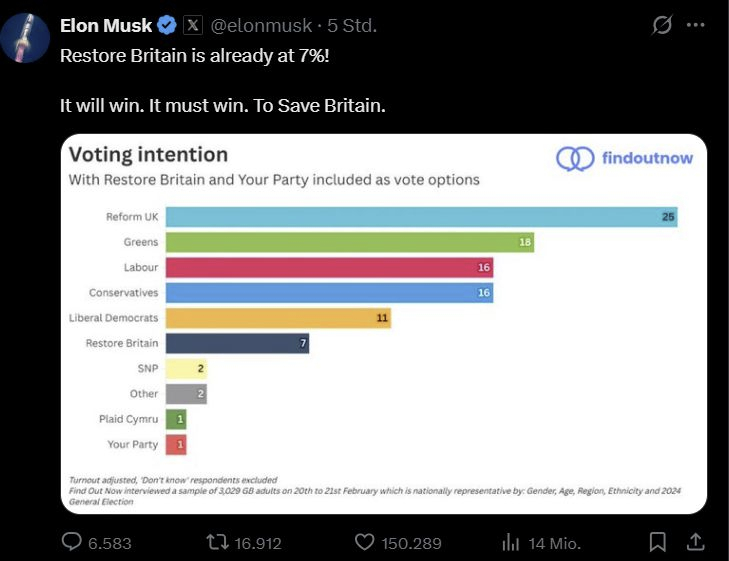Viewport: 729px width, 561px height.
Task: Click the 'Voting intention' chart title
Action: tap(148, 155)
